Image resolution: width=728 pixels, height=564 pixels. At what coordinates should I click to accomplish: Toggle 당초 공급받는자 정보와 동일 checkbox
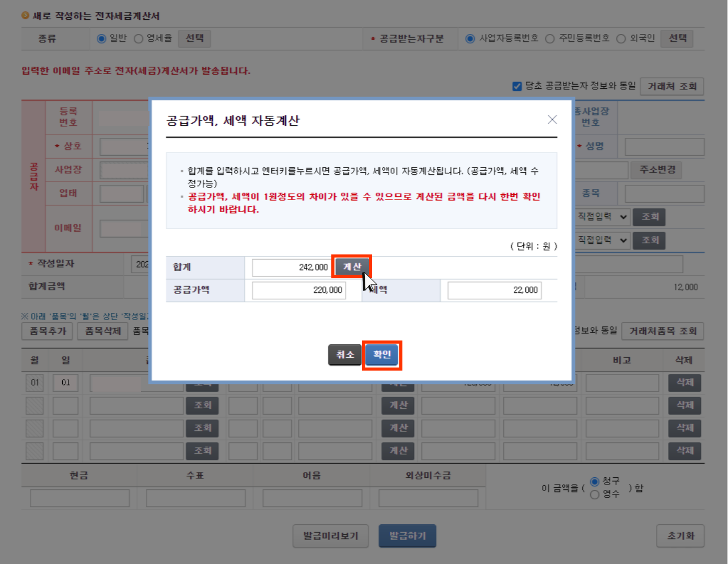pos(517,86)
